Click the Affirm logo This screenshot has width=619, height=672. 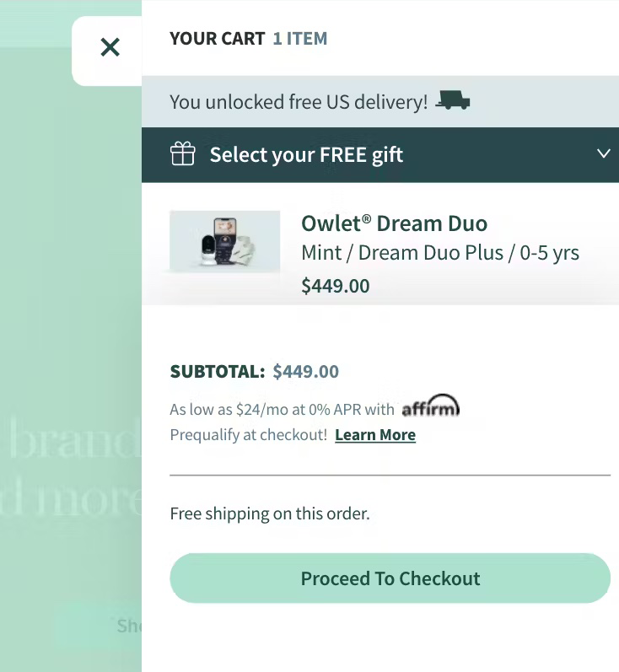(x=430, y=409)
